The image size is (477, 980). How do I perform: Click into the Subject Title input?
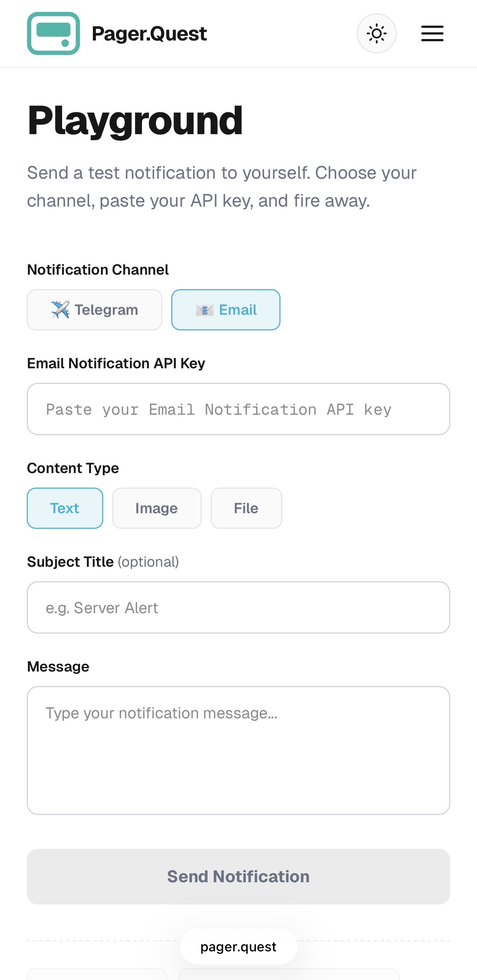[x=238, y=608]
